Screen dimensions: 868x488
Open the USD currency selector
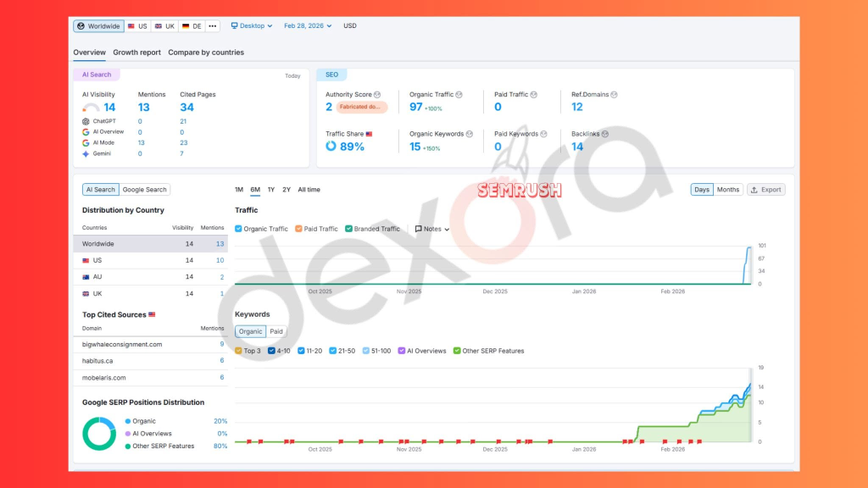coord(350,26)
